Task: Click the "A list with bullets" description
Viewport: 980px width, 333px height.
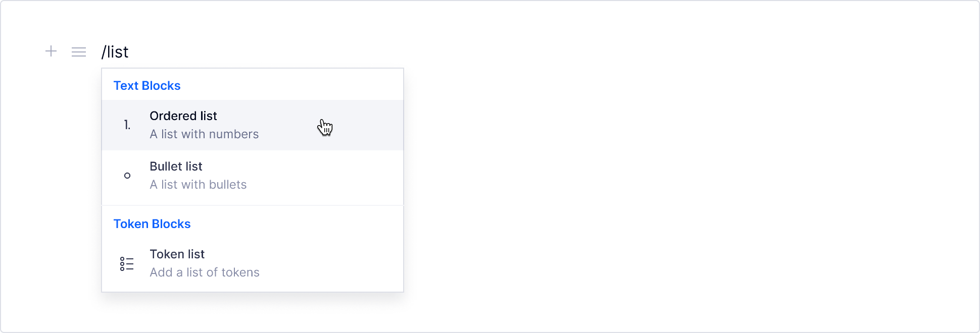Action: click(198, 185)
